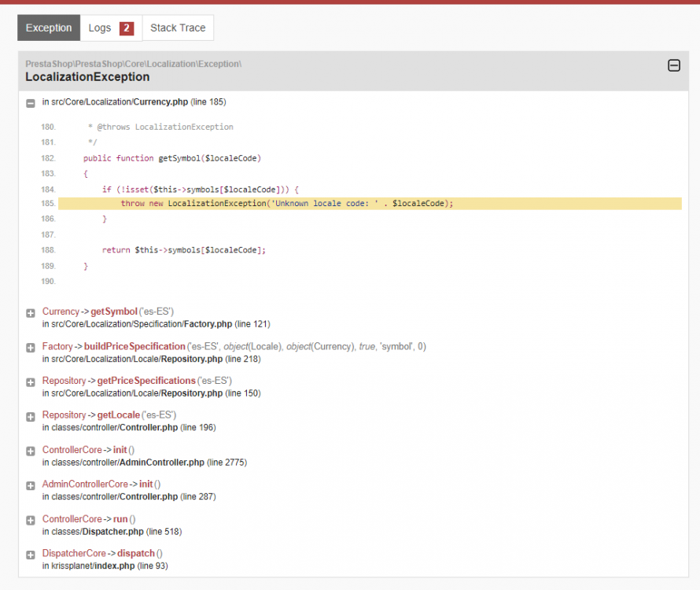700x590 pixels.
Task: Expand the Factory buildPriceSpecification trace entry
Action: coord(31,348)
